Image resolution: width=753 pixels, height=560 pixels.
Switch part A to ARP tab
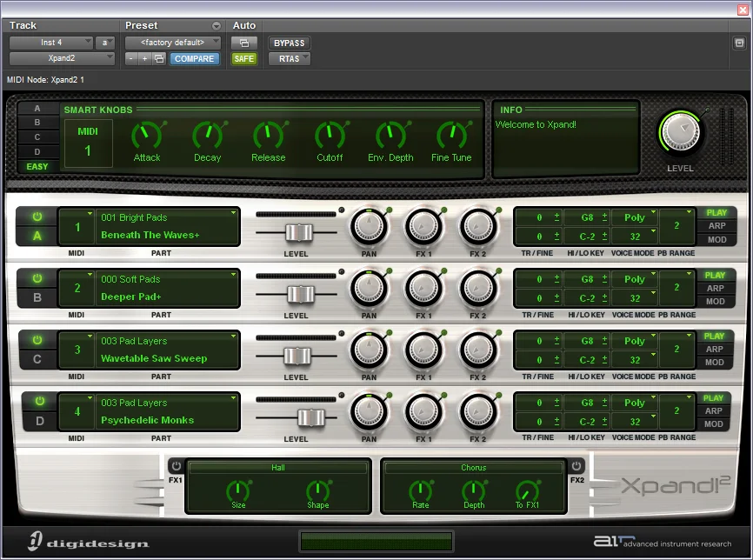[x=716, y=226]
